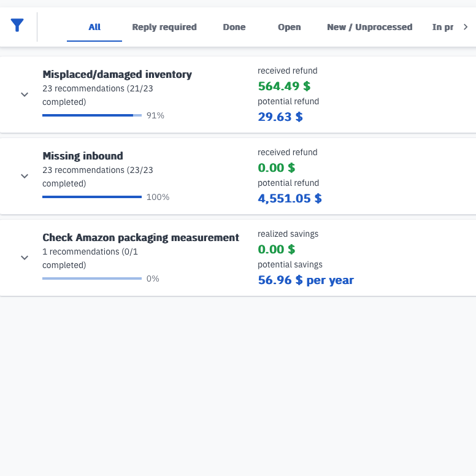476x476 pixels.
Task: Click the 564.49 $ received refund amount
Action: pyautogui.click(x=284, y=86)
